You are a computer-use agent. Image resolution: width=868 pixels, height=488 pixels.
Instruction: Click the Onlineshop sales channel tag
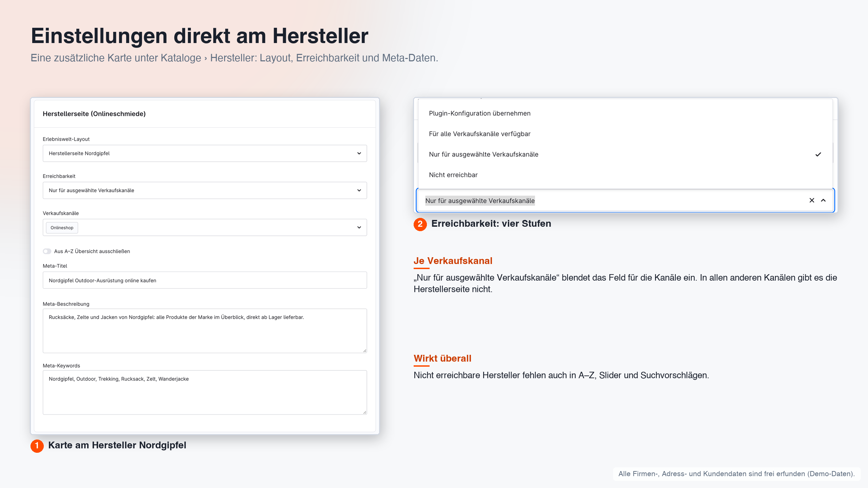click(x=62, y=228)
